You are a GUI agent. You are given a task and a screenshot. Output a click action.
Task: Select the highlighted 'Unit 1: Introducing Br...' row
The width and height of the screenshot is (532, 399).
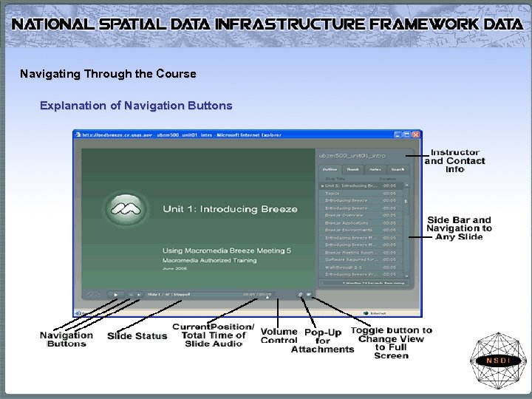pos(361,186)
